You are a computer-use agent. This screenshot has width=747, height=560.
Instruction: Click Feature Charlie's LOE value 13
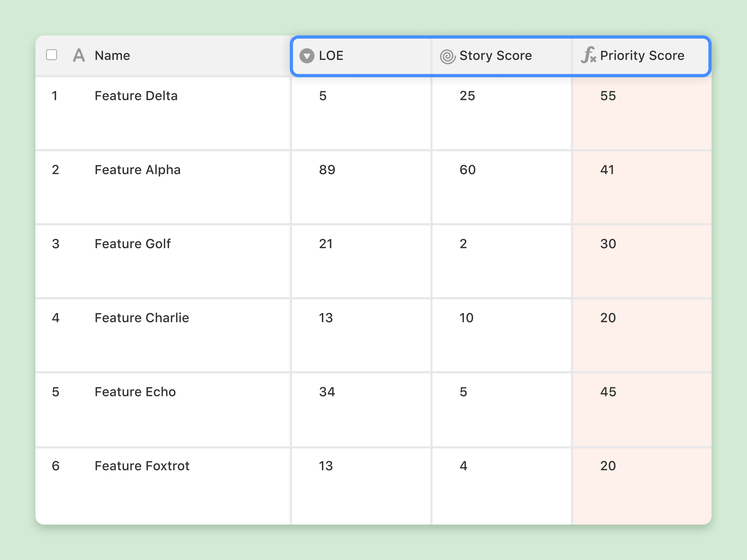coord(326,318)
